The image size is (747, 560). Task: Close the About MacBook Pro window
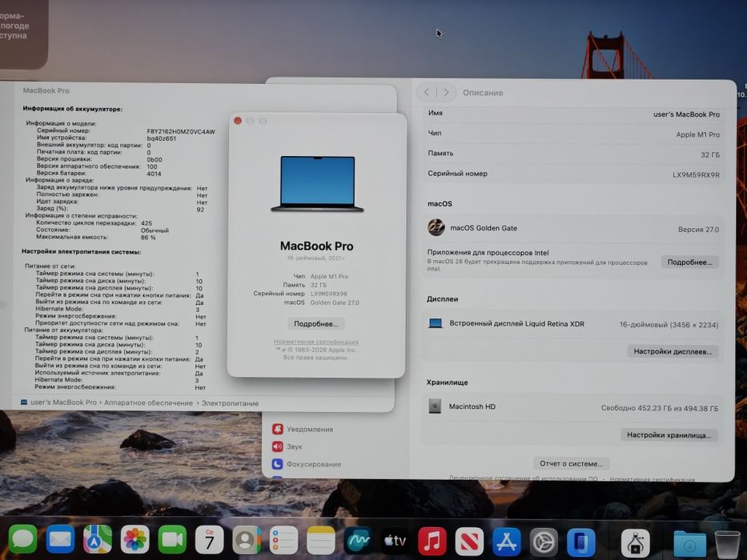coord(238,121)
